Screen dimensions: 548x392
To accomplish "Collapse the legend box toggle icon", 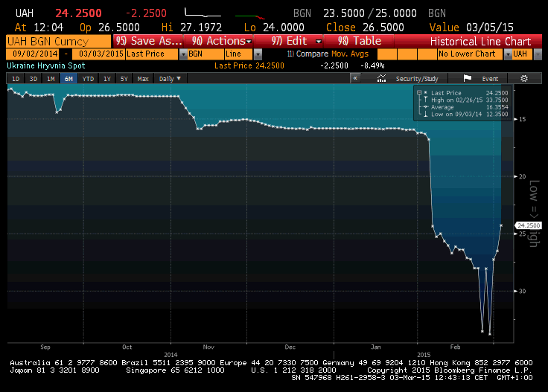I will (x=419, y=92).
